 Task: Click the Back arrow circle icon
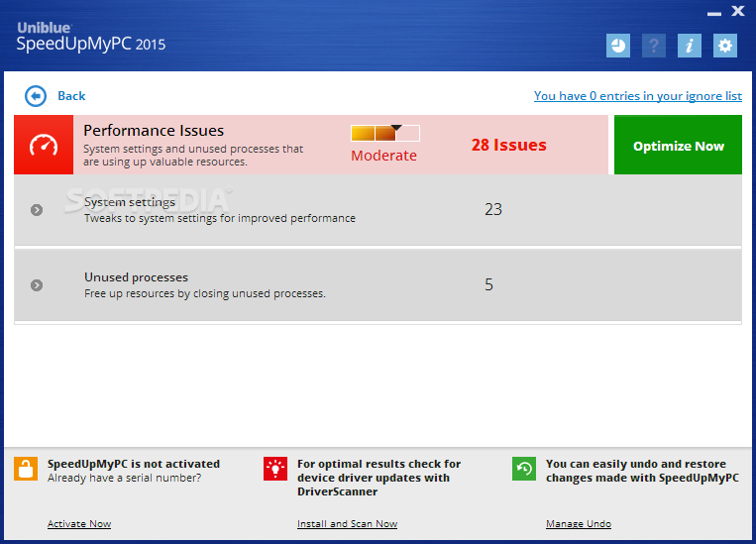click(36, 96)
